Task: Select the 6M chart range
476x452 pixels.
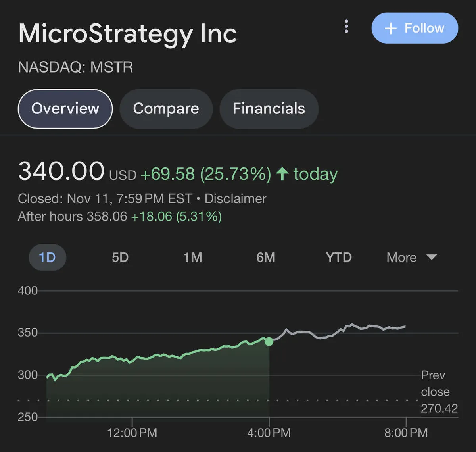Action: [x=266, y=257]
